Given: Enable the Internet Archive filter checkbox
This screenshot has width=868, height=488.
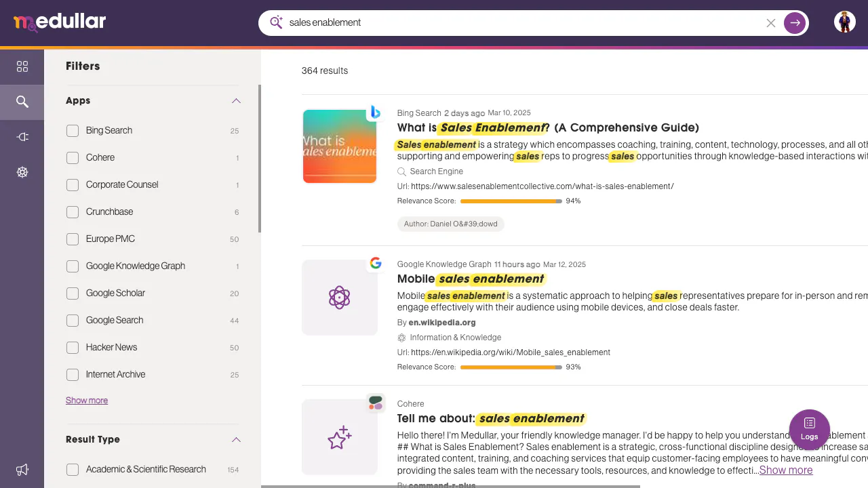Looking at the screenshot, I should click(73, 375).
